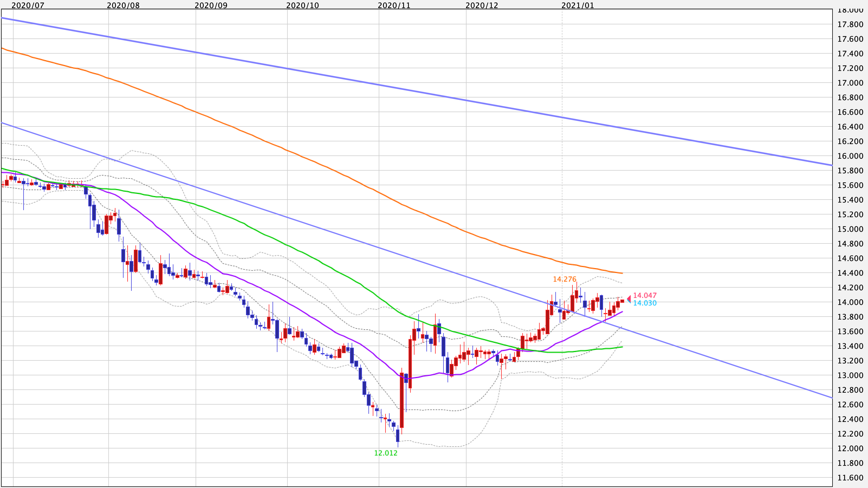Click the 16.000 price axis label
This screenshot has width=868, height=488.
[x=850, y=156]
